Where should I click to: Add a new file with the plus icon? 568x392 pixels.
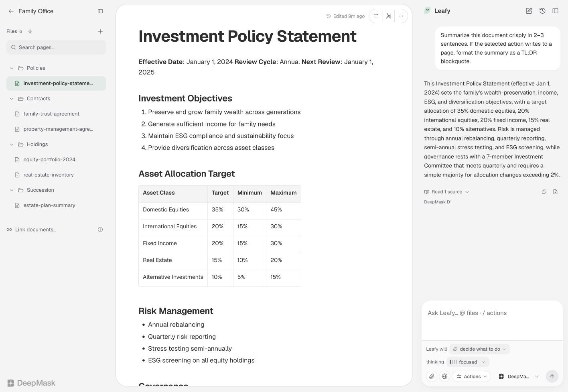pyautogui.click(x=100, y=31)
